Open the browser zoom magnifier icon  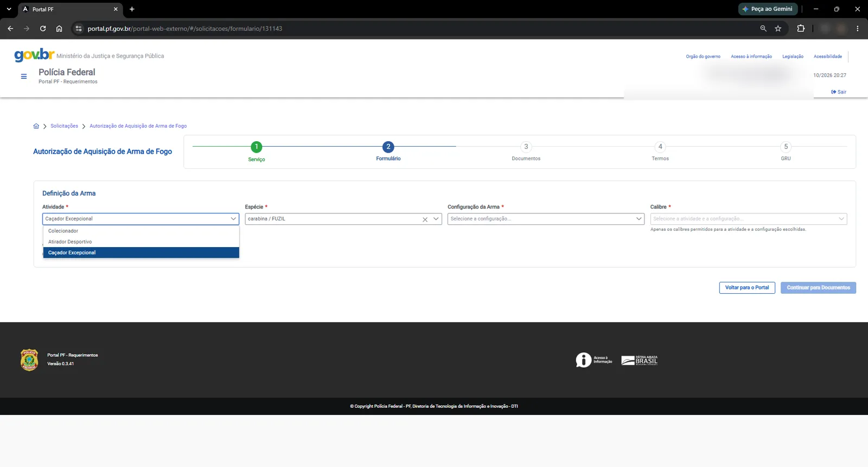pos(763,28)
